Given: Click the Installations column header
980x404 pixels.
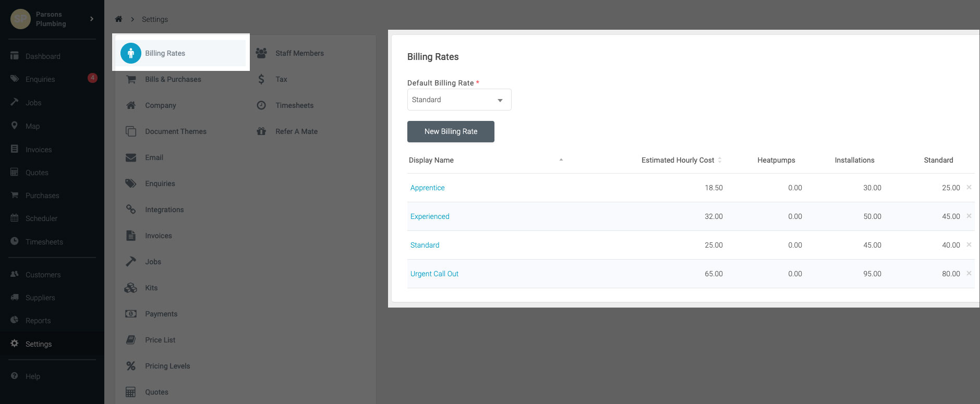Looking at the screenshot, I should pos(854,160).
